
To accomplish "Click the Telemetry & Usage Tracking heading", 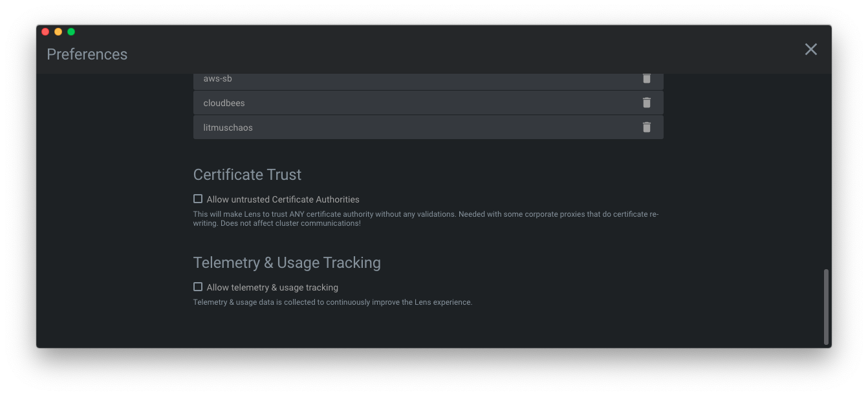I will click(287, 262).
